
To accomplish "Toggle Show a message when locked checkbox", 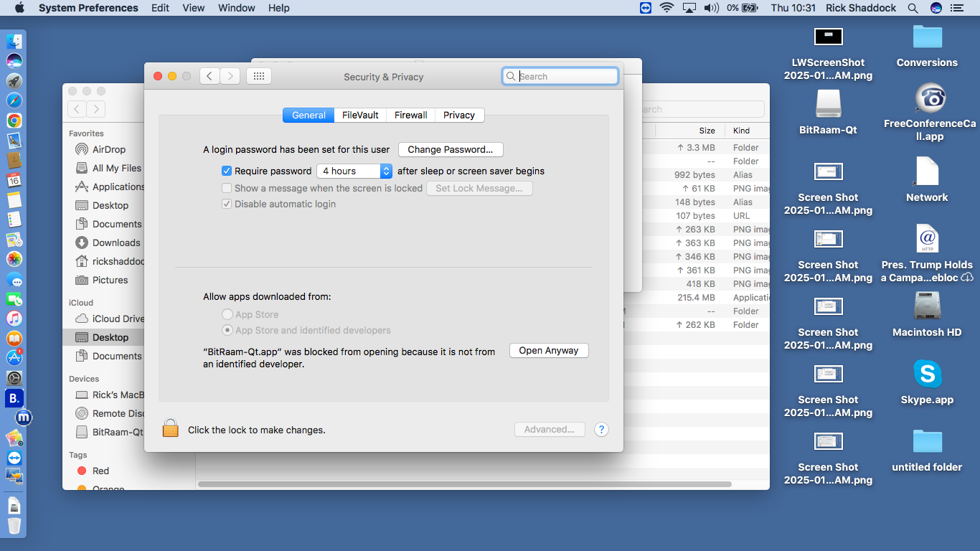I will click(x=227, y=188).
